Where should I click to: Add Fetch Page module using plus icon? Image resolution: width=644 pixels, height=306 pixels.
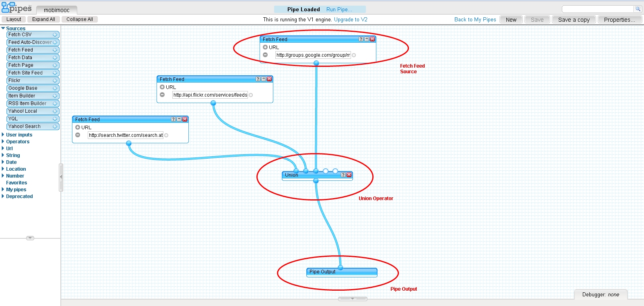point(55,65)
